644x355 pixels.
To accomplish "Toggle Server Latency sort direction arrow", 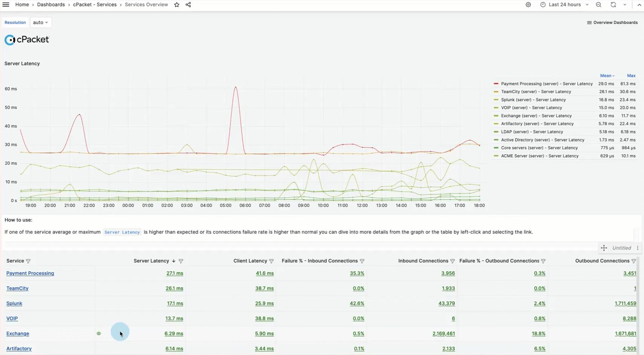I will pyautogui.click(x=173, y=261).
